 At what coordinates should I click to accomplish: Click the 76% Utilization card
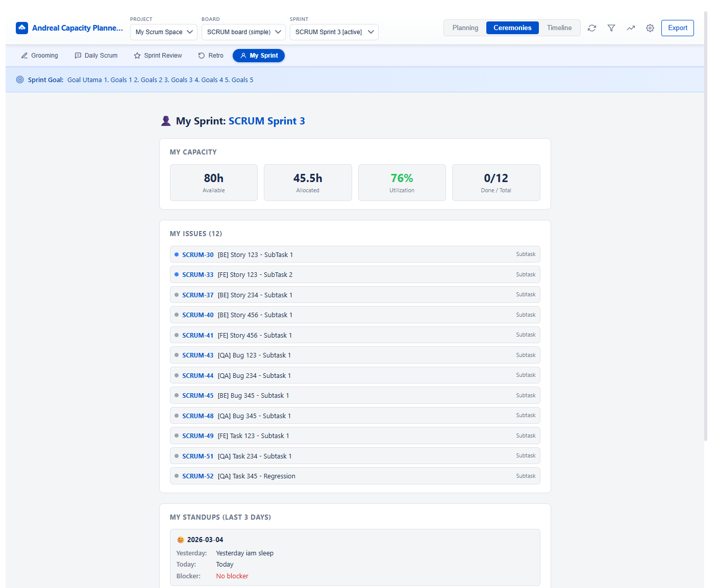[x=402, y=183]
